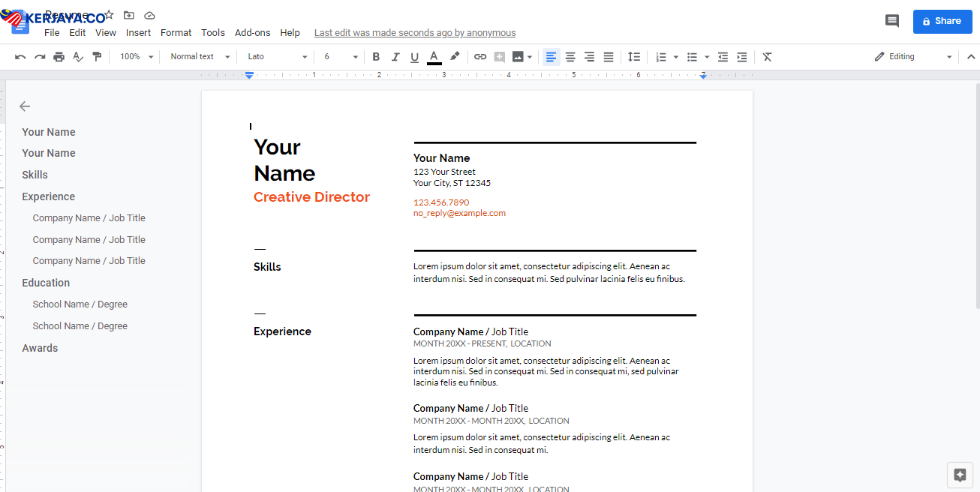Click the Insert link icon
The width and height of the screenshot is (980, 492).
480,57
